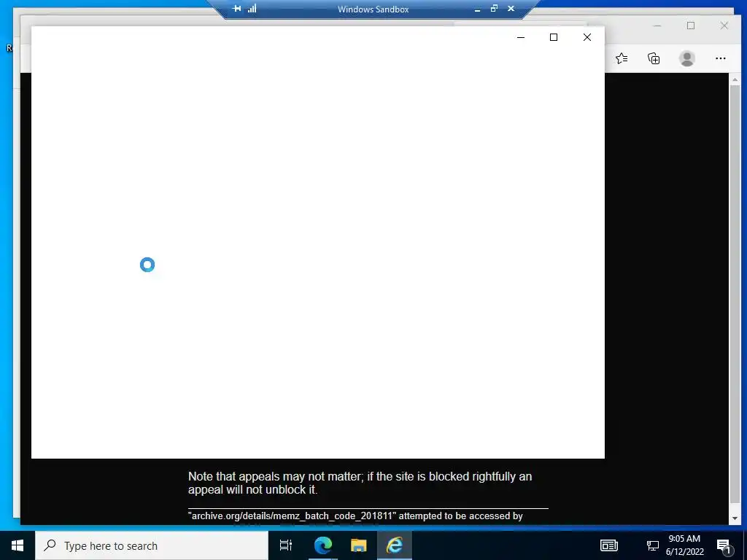Image resolution: width=747 pixels, height=560 pixels.
Task: Minimize the Windows Sandbox session
Action: (477, 9)
